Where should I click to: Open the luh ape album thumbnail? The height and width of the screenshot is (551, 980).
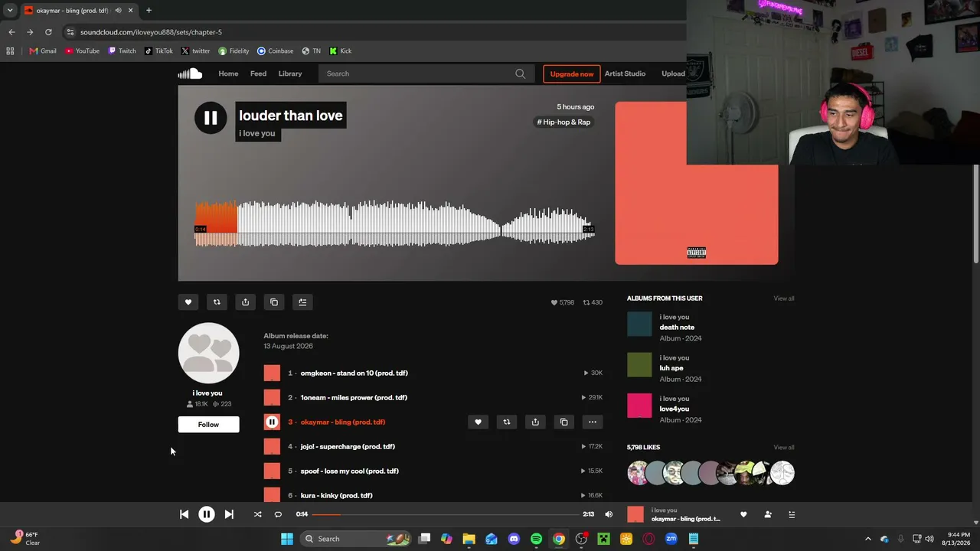click(639, 364)
